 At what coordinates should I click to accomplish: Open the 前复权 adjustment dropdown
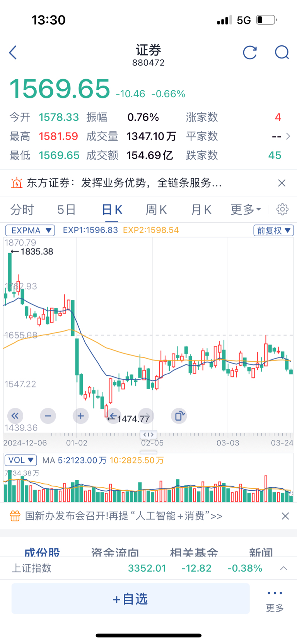pyautogui.click(x=273, y=230)
